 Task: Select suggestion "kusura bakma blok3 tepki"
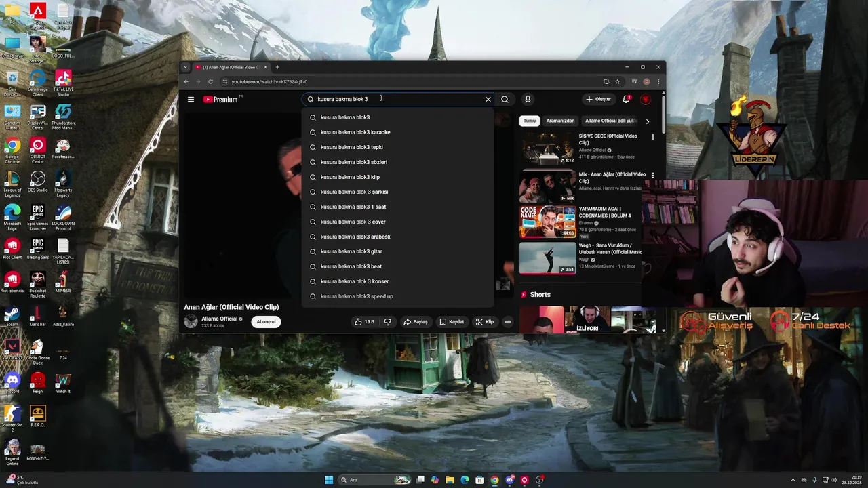(x=398, y=147)
